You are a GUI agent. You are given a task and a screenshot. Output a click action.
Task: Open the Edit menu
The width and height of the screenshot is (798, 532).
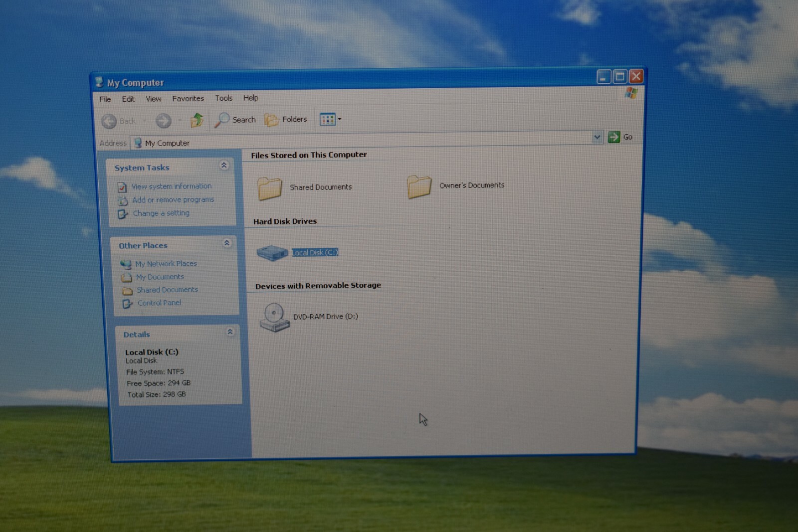tap(128, 99)
